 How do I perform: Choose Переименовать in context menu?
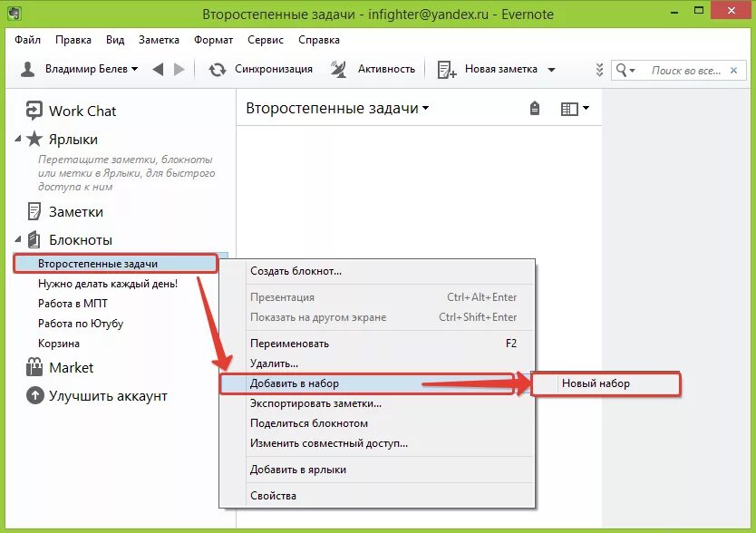(377, 344)
